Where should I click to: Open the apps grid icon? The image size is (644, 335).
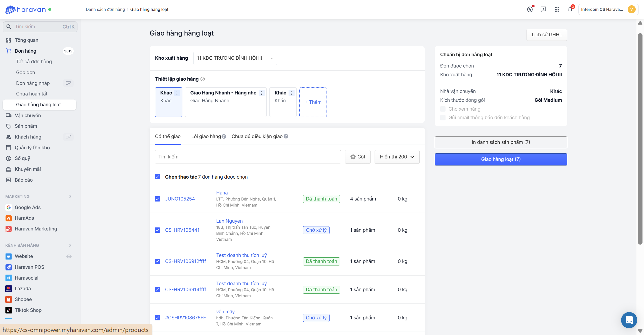coord(557,10)
